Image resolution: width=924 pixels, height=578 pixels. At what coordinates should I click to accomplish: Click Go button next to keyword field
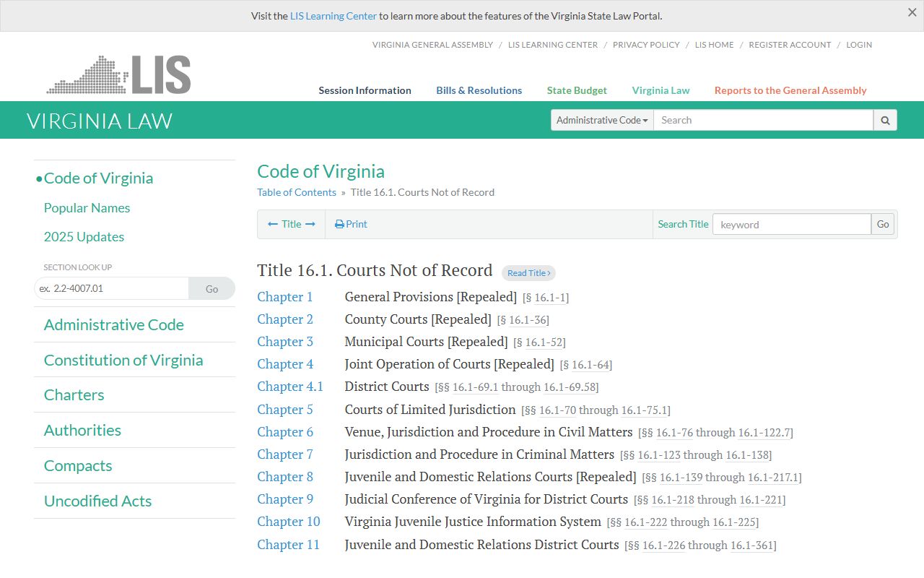tap(883, 224)
